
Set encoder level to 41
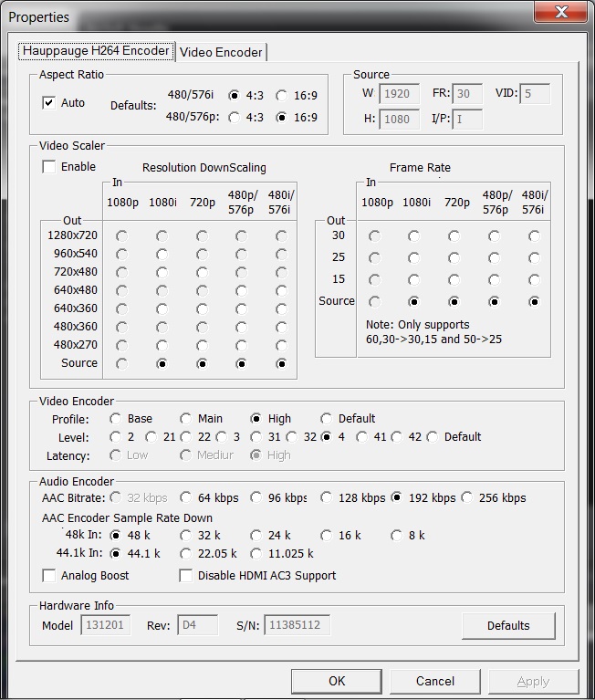(x=361, y=437)
